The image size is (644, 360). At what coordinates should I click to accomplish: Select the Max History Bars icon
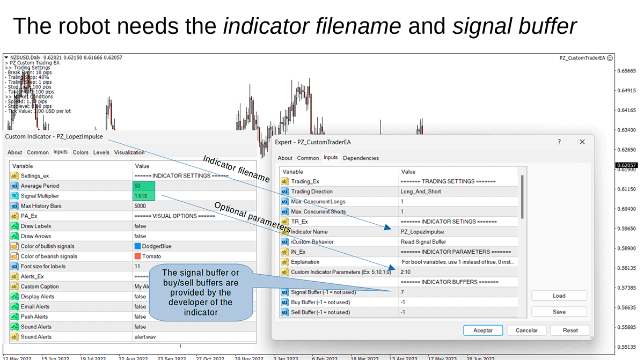(14, 206)
